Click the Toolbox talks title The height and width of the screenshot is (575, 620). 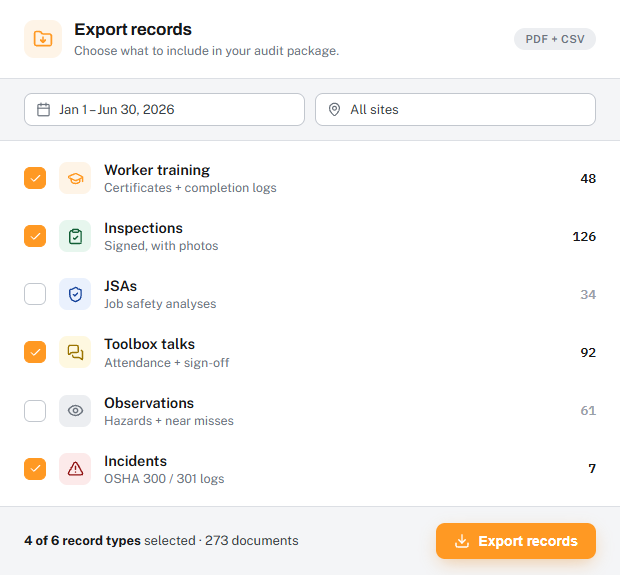[149, 344]
